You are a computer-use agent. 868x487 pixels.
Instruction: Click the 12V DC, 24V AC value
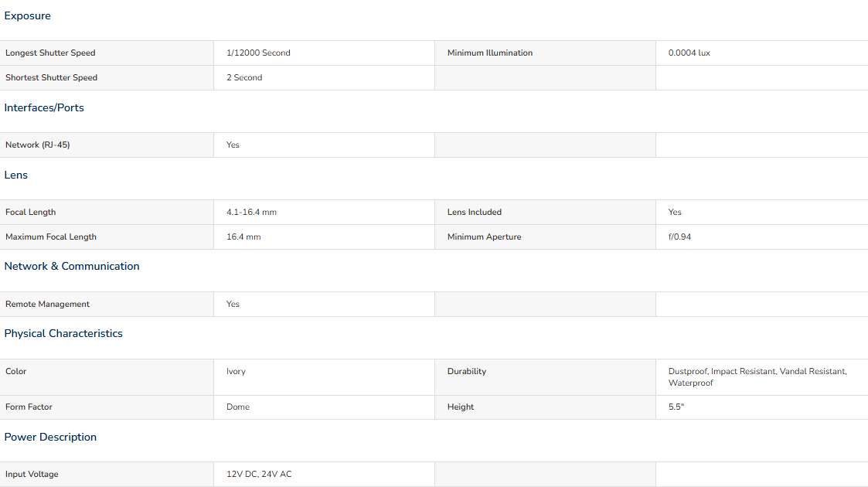pyautogui.click(x=259, y=475)
